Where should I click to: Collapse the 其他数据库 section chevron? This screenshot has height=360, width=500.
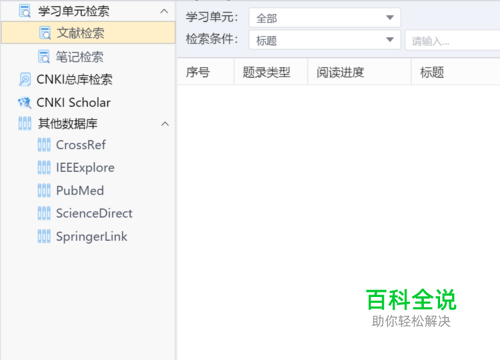tap(165, 124)
